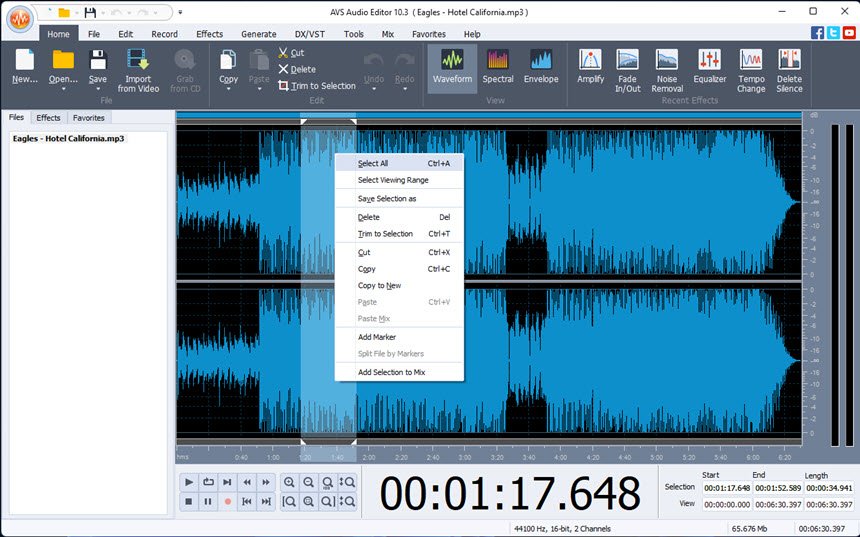Open the dropdown arrow under Open

pyautogui.click(x=63, y=89)
